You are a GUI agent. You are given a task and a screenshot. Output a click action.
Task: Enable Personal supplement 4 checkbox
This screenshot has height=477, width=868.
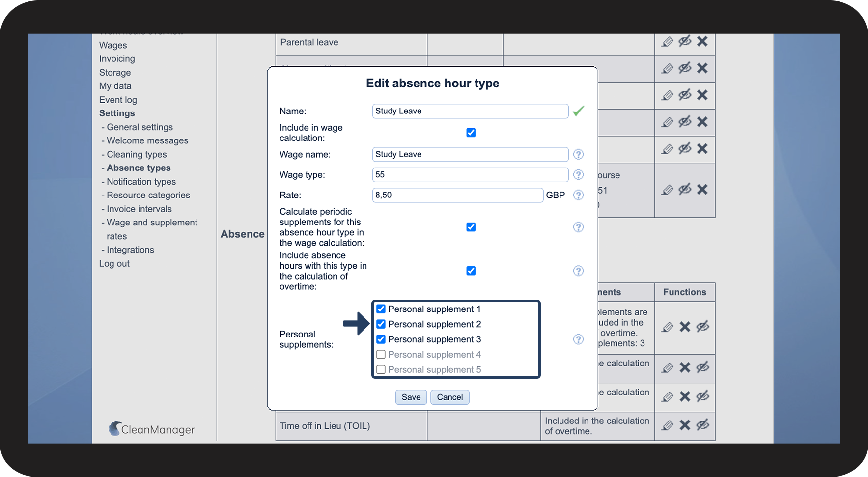coord(381,355)
